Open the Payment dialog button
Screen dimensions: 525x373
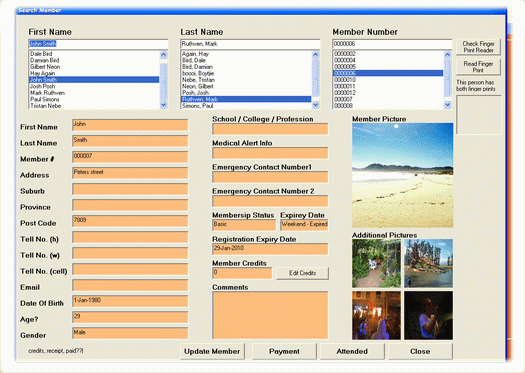pyautogui.click(x=284, y=351)
